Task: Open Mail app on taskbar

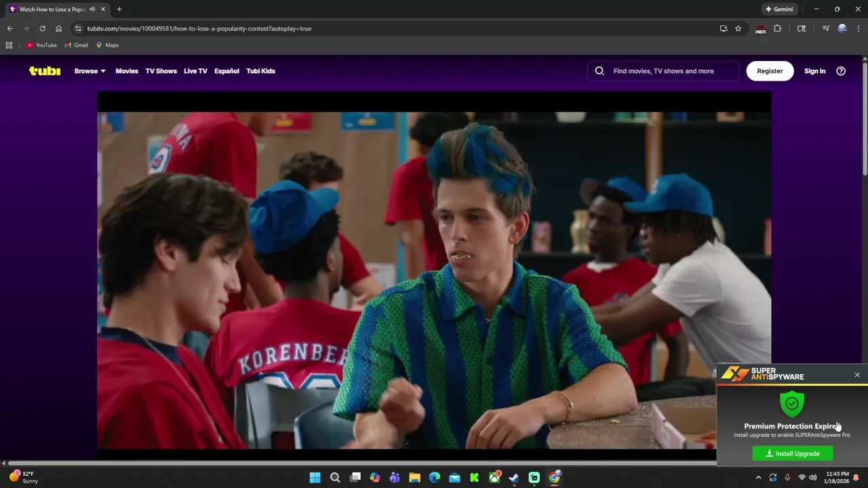Action: [x=454, y=478]
